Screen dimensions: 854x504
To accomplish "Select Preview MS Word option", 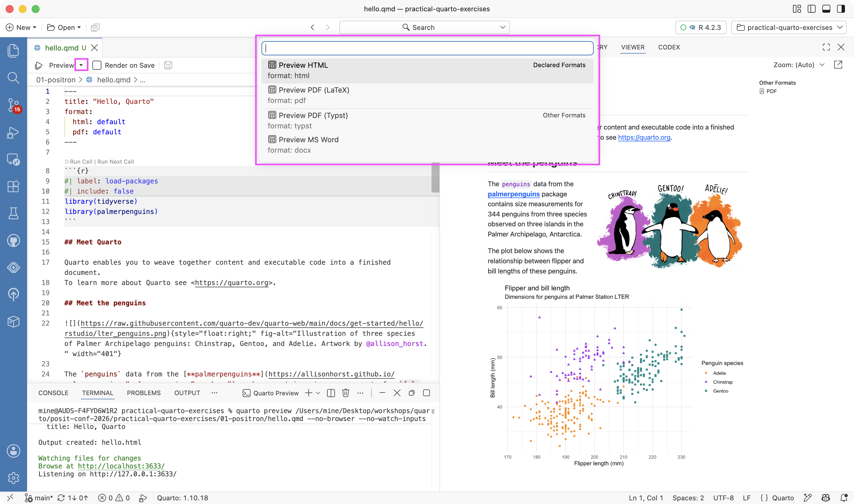I will pyautogui.click(x=427, y=145).
